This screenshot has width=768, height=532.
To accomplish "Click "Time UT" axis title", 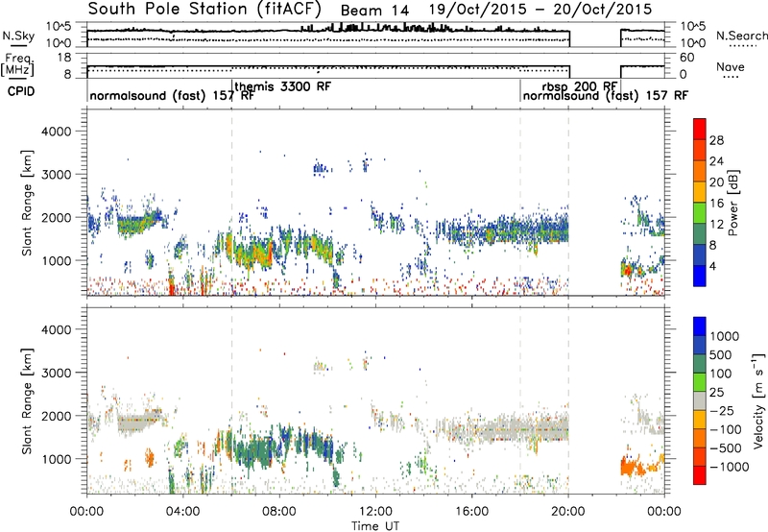I will coord(375,526).
